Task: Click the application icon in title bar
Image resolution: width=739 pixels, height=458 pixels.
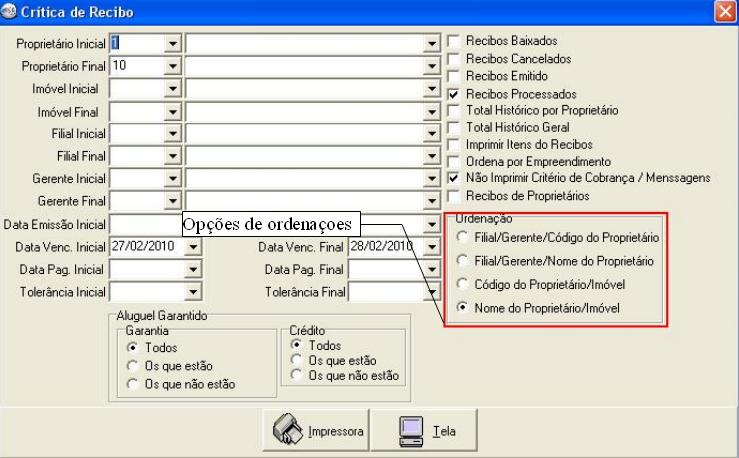Action: tap(9, 12)
